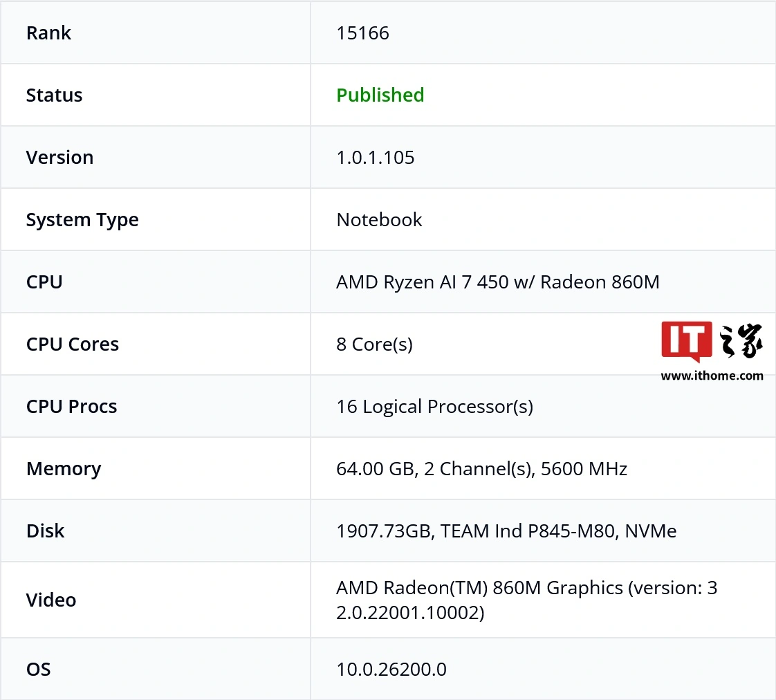The width and height of the screenshot is (776, 700).
Task: Click the red IT logo watermark
Action: (x=686, y=341)
